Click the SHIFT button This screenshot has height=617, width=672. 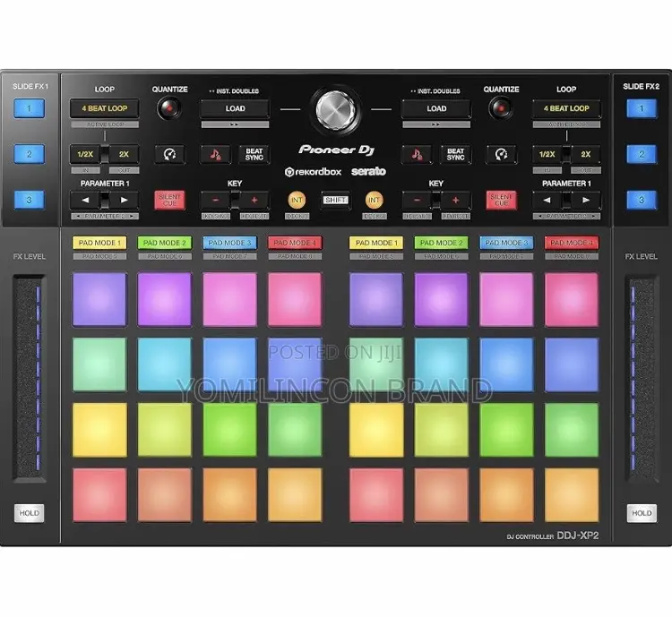(336, 200)
